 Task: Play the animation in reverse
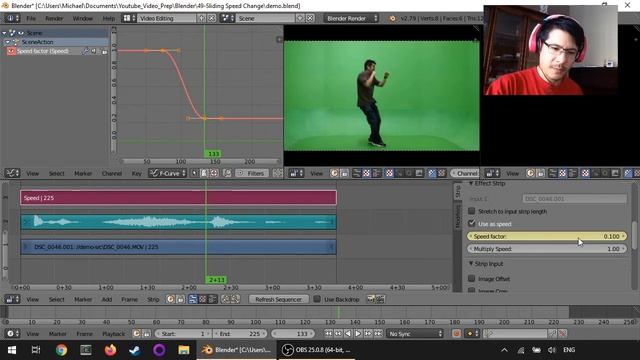348,334
